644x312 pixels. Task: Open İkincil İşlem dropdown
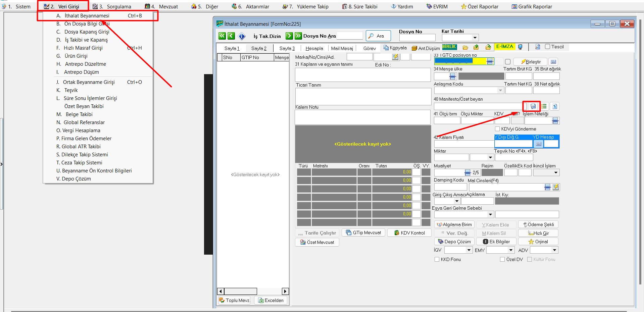point(556,172)
